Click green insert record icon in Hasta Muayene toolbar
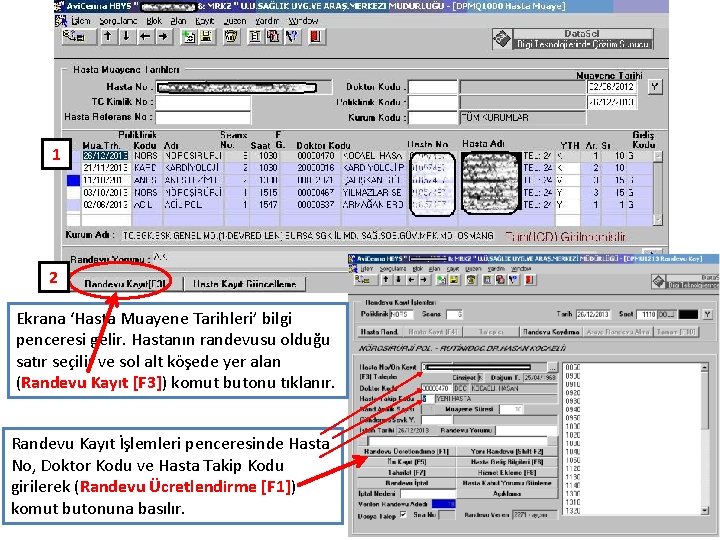Image resolution: width=720 pixels, height=540 pixels. (189, 37)
